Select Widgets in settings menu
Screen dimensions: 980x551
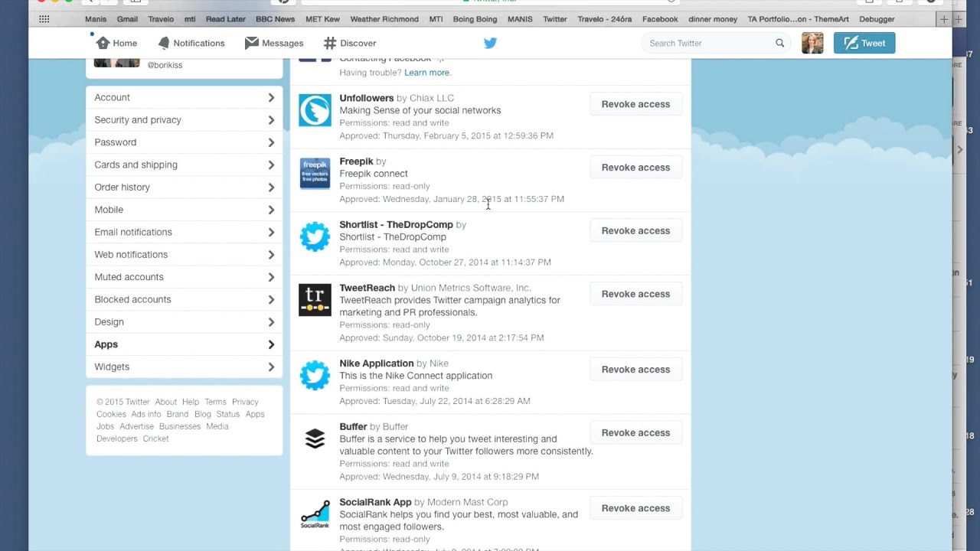pyautogui.click(x=184, y=367)
